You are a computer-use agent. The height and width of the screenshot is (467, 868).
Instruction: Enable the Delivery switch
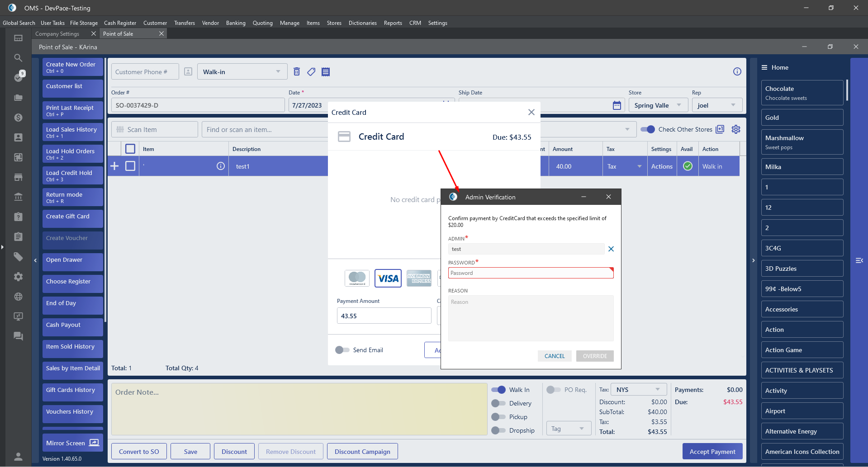498,403
